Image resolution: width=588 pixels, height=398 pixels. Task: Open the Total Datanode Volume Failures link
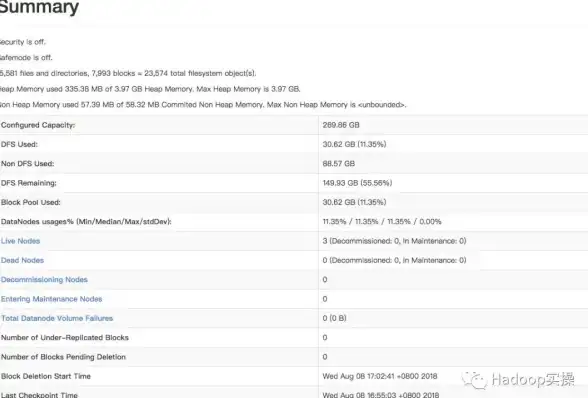[x=57, y=318]
